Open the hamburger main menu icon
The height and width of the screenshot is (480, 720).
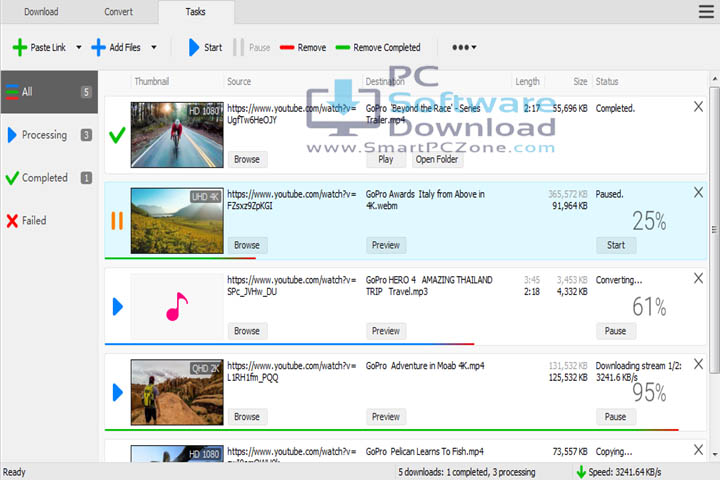click(x=706, y=11)
